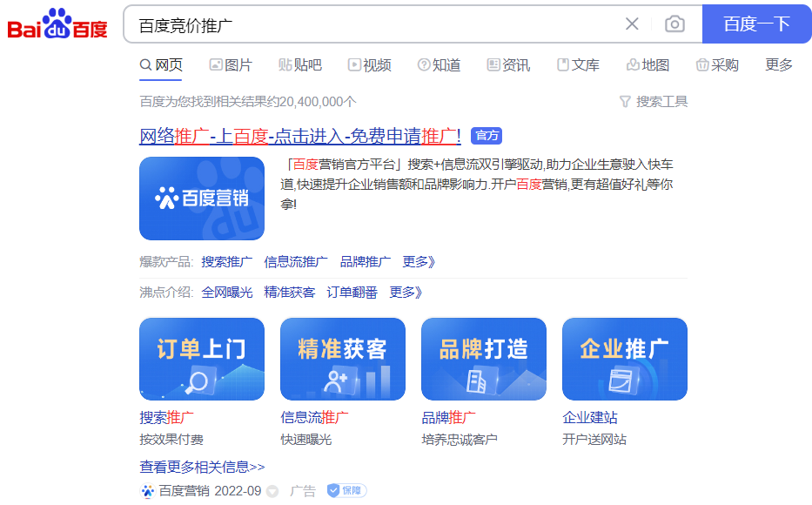Expand 更多》 beside 爆款产品
Screen dimensions: 812x505
pyautogui.click(x=419, y=260)
